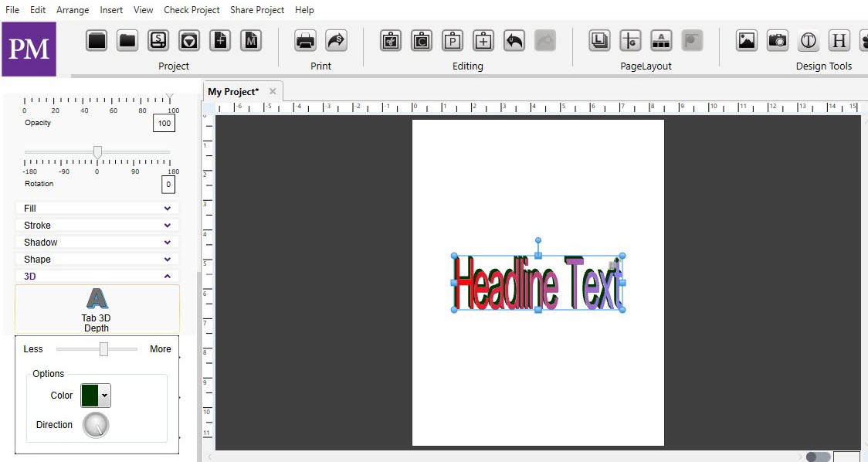868x462 pixels.
Task: Click the rotation handle above the headline text
Action: click(x=538, y=241)
